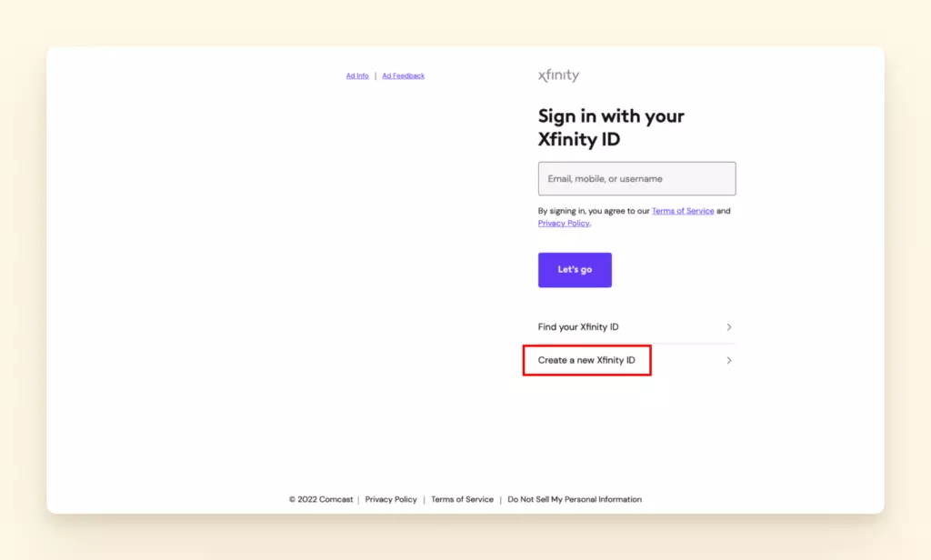Open the footer Privacy Policy link
The height and width of the screenshot is (560, 931).
pyautogui.click(x=391, y=500)
